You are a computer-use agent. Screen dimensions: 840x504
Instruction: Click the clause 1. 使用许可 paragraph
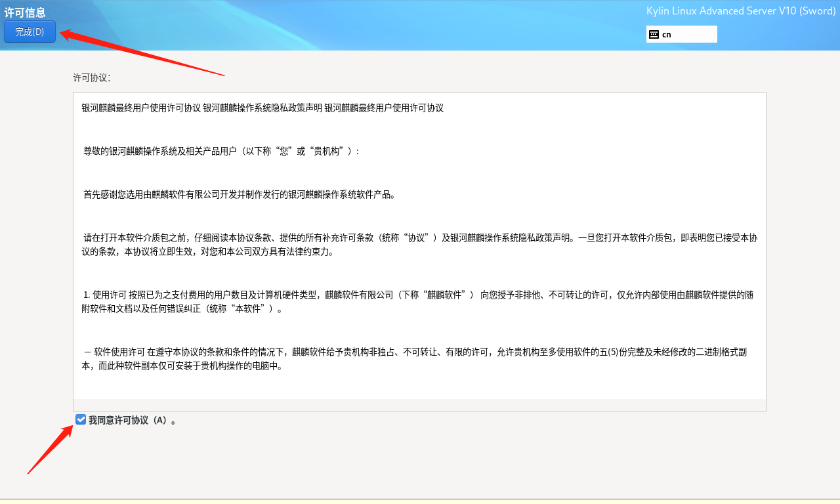[417, 301]
